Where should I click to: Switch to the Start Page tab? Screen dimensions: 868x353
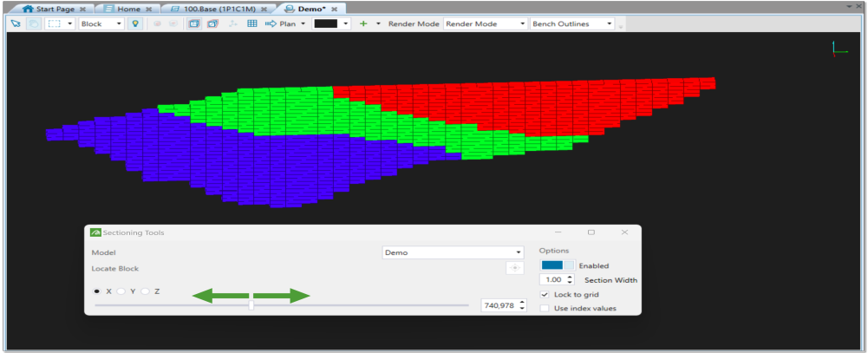(52, 10)
